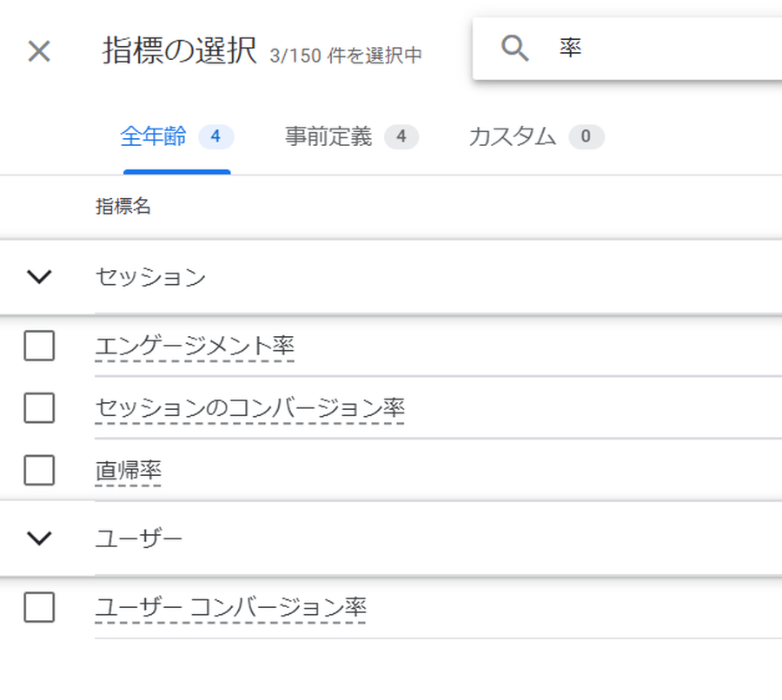Click the エンゲージメント率 metric label

(195, 347)
